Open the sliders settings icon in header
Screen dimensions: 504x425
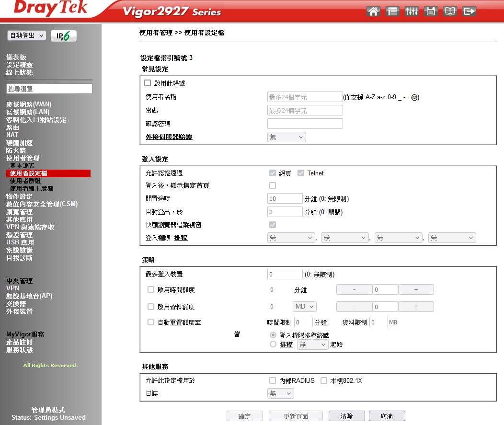(x=412, y=11)
